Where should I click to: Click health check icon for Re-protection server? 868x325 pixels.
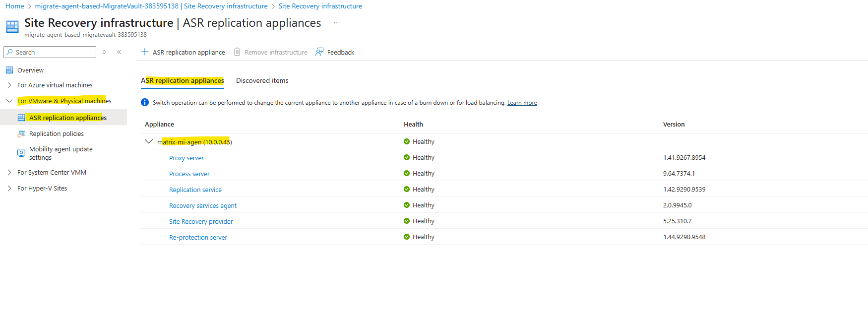pos(407,237)
